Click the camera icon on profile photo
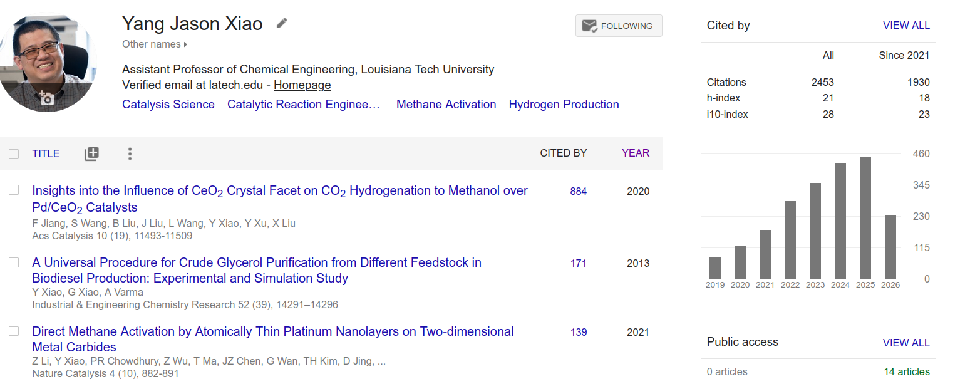 tap(46, 98)
